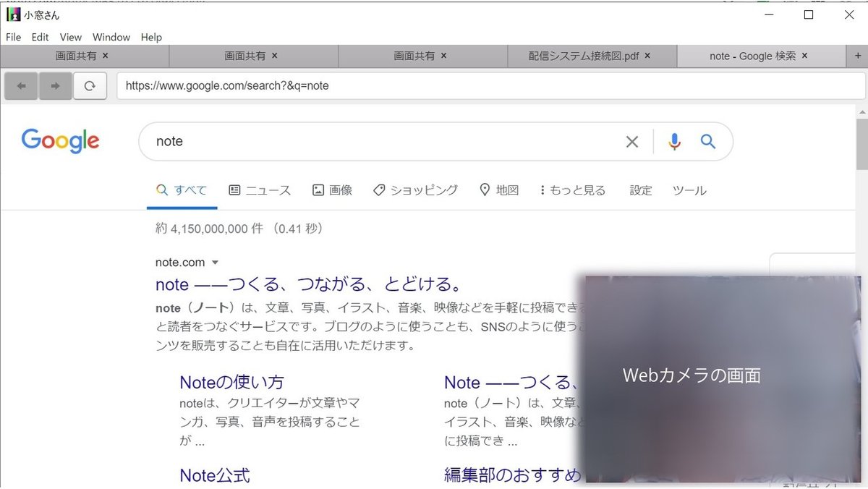Open 地図 map search results
The width and height of the screenshot is (868, 489).
pyautogui.click(x=499, y=190)
